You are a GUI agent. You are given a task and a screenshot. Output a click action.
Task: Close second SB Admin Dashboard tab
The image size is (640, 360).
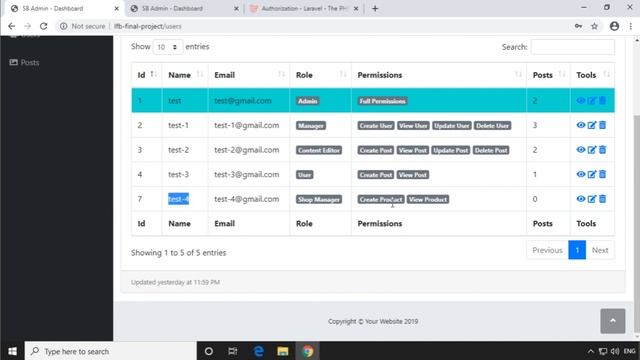(236, 8)
